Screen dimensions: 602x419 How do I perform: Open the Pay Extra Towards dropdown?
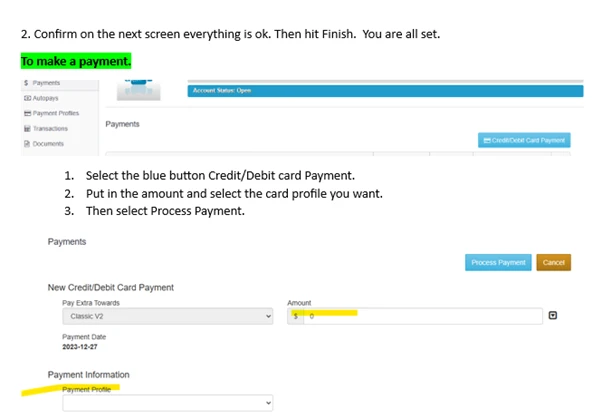click(167, 316)
